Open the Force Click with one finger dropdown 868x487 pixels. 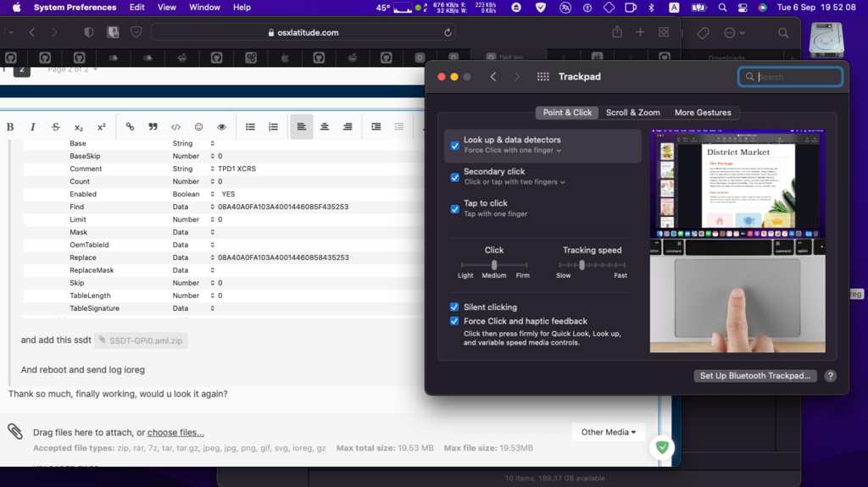(x=513, y=151)
